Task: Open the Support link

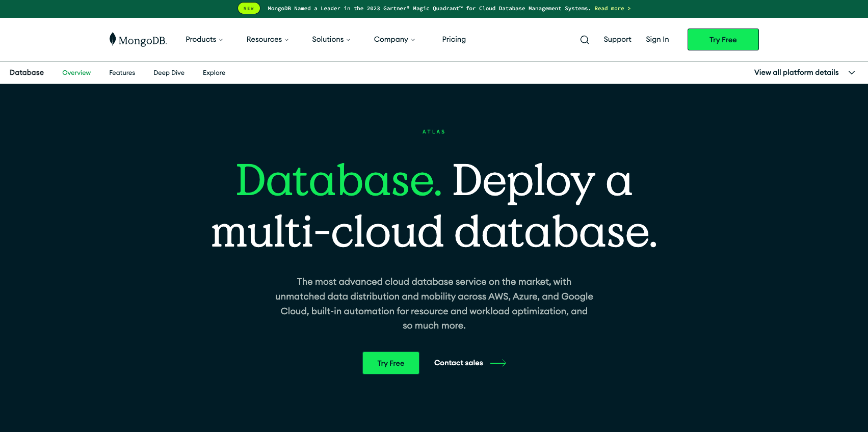Action: 617,39
